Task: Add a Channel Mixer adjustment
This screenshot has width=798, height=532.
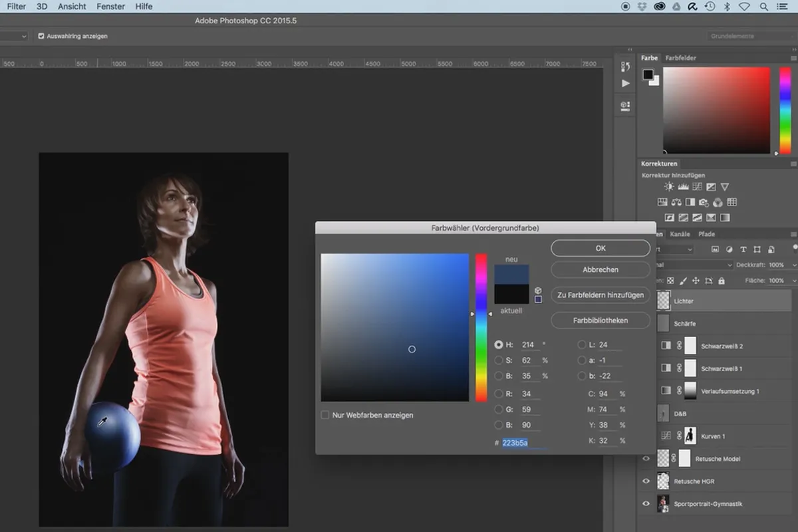Action: coord(718,202)
